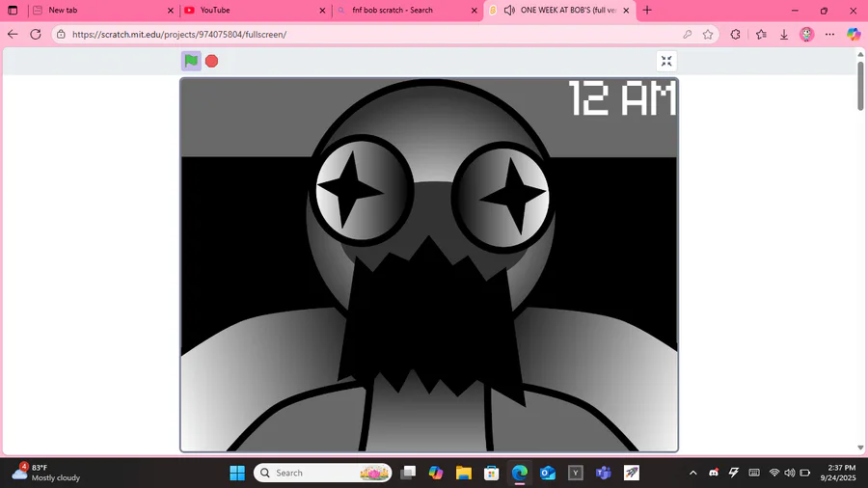This screenshot has width=868, height=488.
Task: Check battery status in tray
Action: tap(805, 473)
